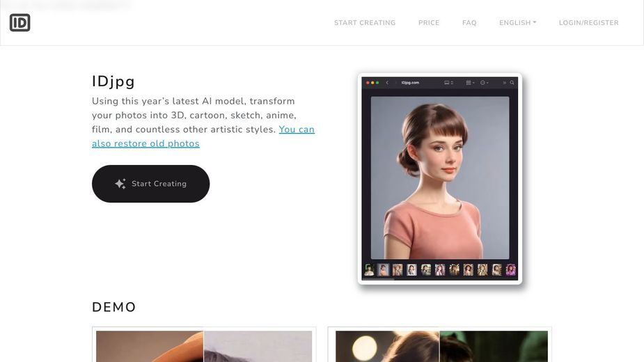
Task: Open the grid view dropdown arrow in preview
Action: 473,83
